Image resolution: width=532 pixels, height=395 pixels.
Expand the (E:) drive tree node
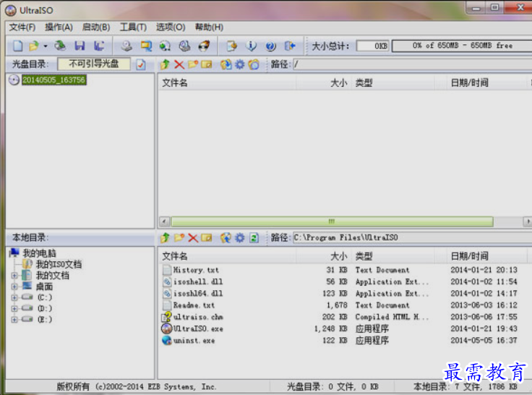coord(14,319)
